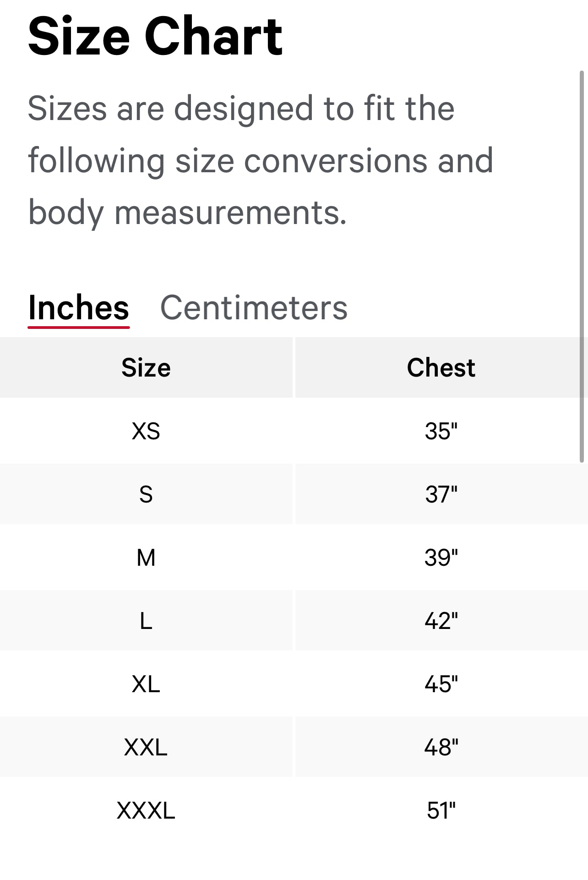Click the 51" chest measurement
Image resolution: width=588 pixels, height=880 pixels.
click(x=441, y=810)
